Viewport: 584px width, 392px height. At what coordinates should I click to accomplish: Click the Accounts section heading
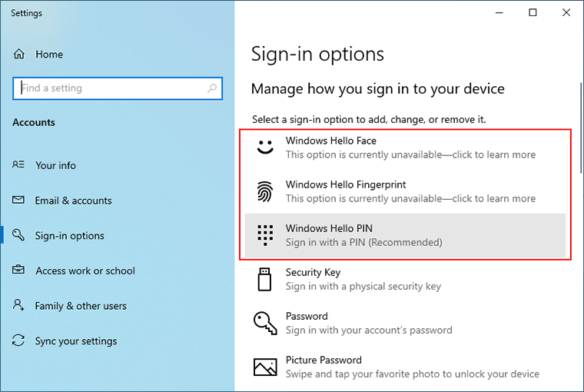click(x=34, y=122)
